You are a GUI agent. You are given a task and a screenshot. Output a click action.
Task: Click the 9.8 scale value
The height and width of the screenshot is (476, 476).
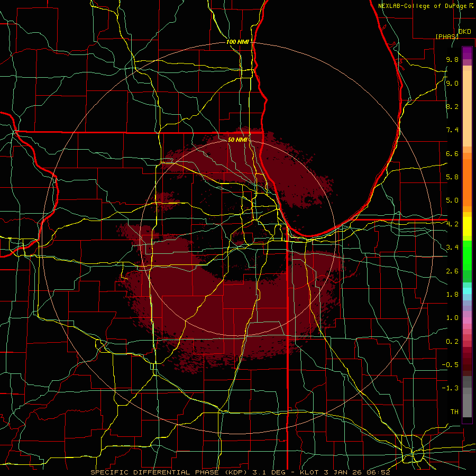pos(452,60)
